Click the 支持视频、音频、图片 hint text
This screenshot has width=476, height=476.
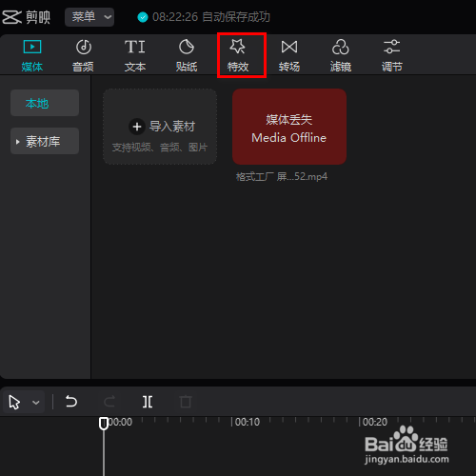click(160, 148)
